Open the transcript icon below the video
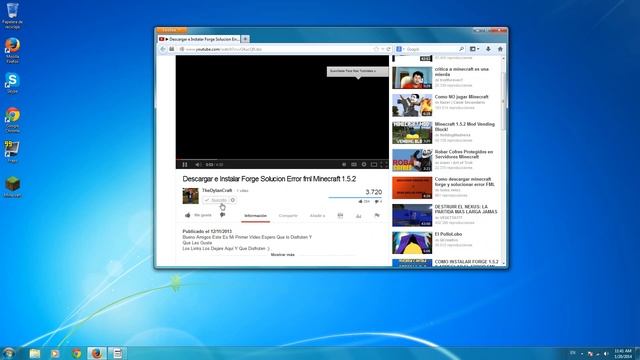Image resolution: width=640 pixels, height=360 pixels. (340, 216)
